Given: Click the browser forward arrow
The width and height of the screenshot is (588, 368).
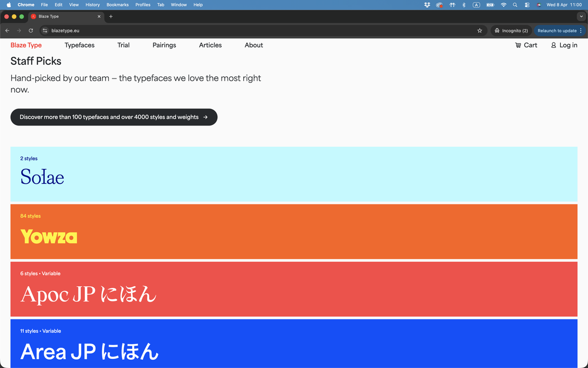Looking at the screenshot, I should click(19, 31).
